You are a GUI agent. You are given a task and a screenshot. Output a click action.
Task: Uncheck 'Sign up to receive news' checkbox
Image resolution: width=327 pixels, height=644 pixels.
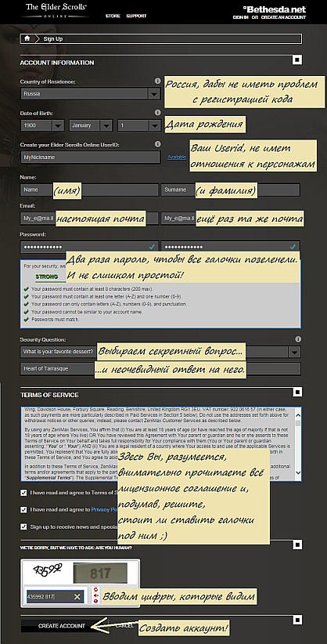pos(23,526)
